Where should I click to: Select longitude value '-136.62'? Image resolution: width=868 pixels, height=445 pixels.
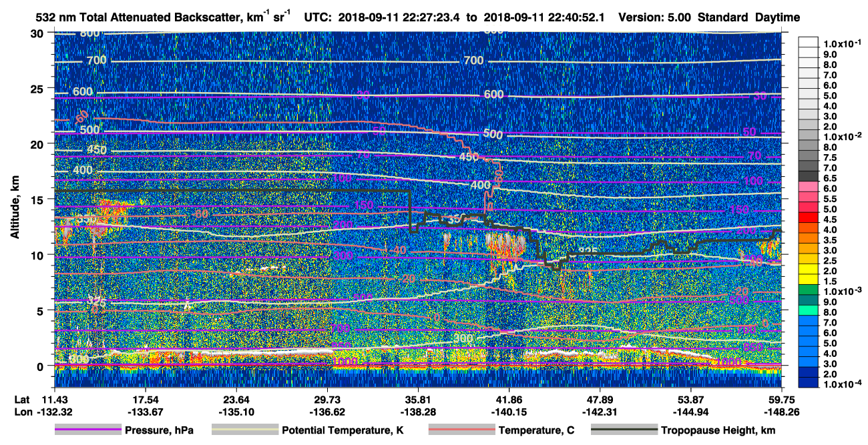(327, 411)
